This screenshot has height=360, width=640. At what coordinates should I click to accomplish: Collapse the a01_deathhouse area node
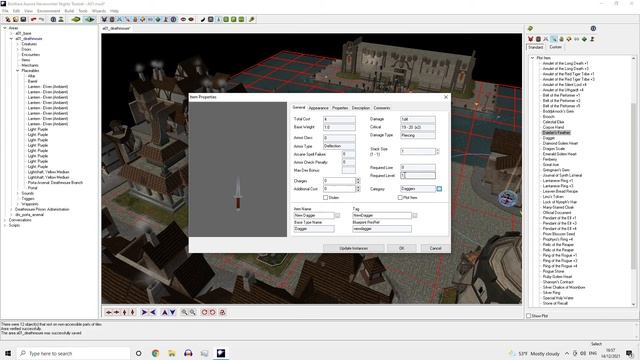(x=11, y=39)
